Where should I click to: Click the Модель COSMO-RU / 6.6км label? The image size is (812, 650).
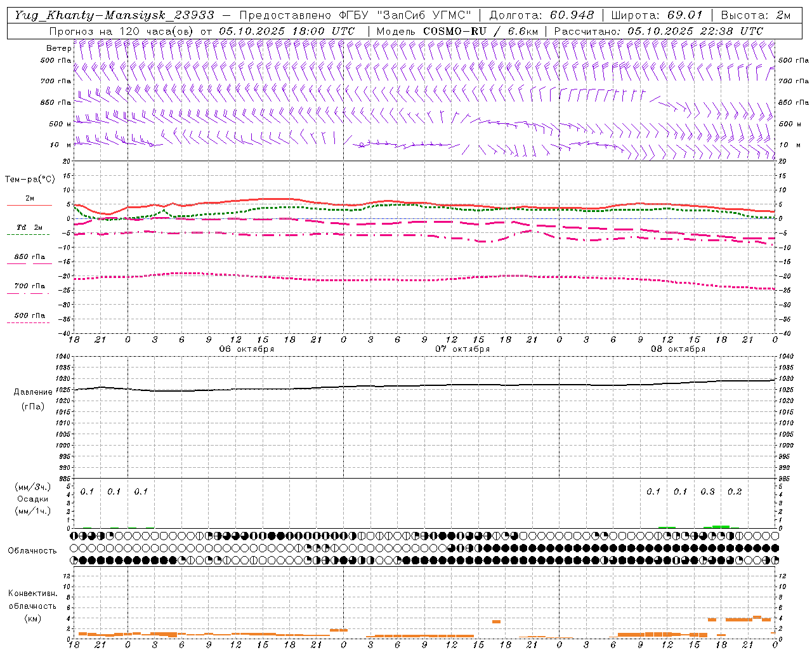click(457, 31)
